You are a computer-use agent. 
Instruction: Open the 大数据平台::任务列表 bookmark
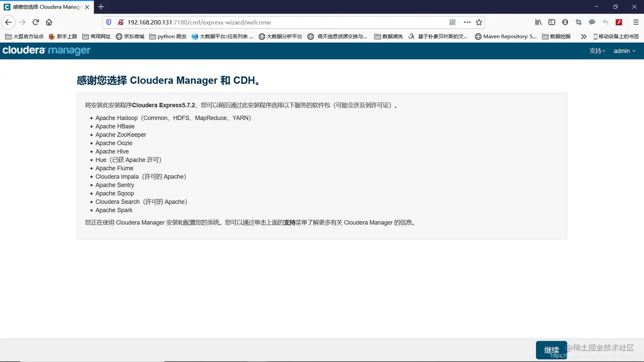pyautogui.click(x=222, y=37)
